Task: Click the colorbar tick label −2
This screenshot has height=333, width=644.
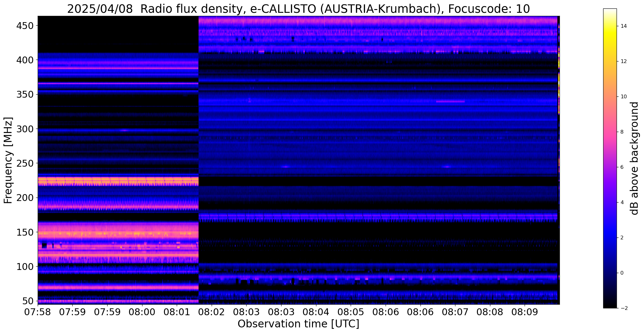Action: pos(624,308)
